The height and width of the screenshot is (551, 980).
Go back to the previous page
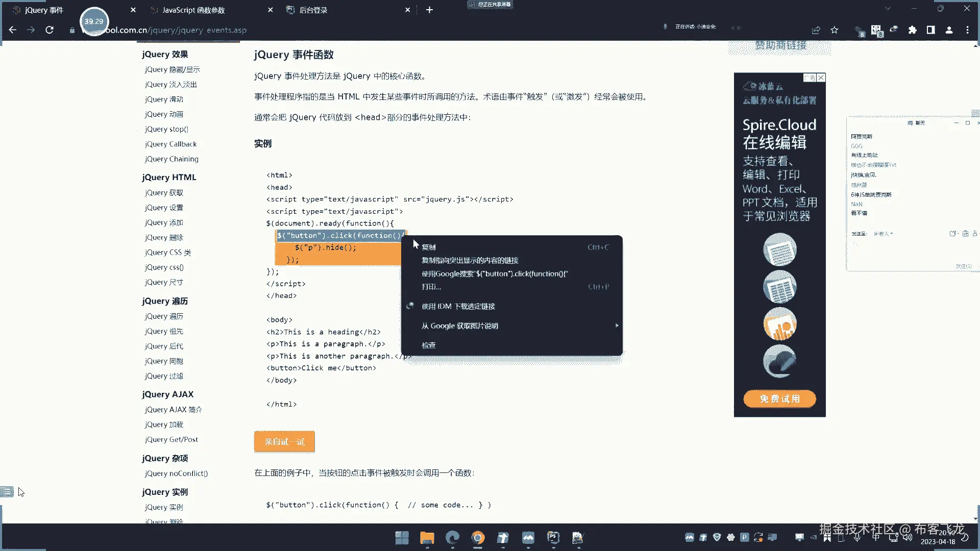[x=13, y=30]
